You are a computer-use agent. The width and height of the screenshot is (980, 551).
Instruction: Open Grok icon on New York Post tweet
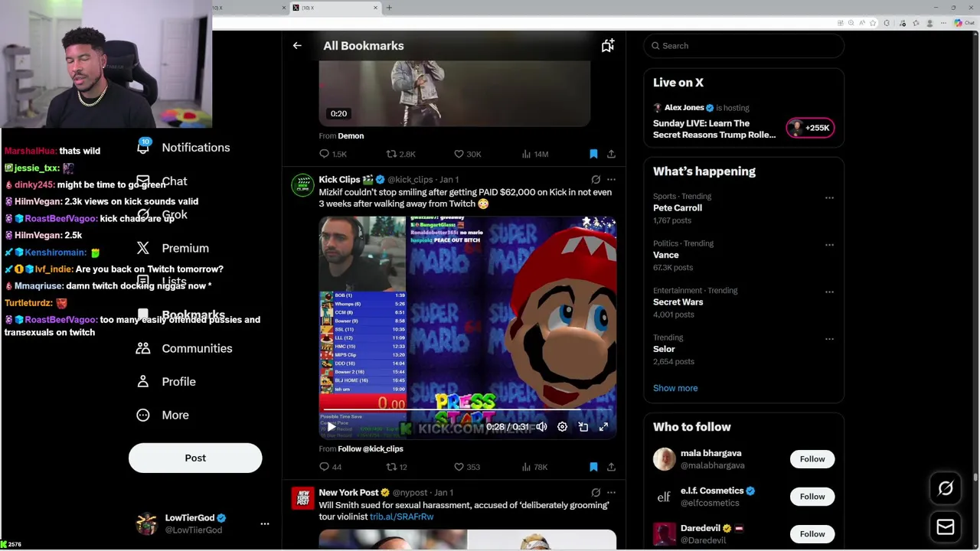pos(596,493)
